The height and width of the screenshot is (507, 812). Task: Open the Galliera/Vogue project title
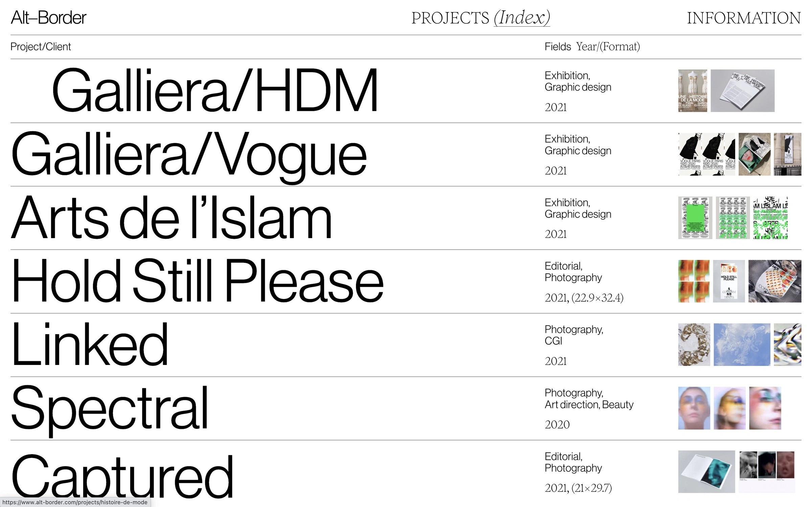pos(189,154)
